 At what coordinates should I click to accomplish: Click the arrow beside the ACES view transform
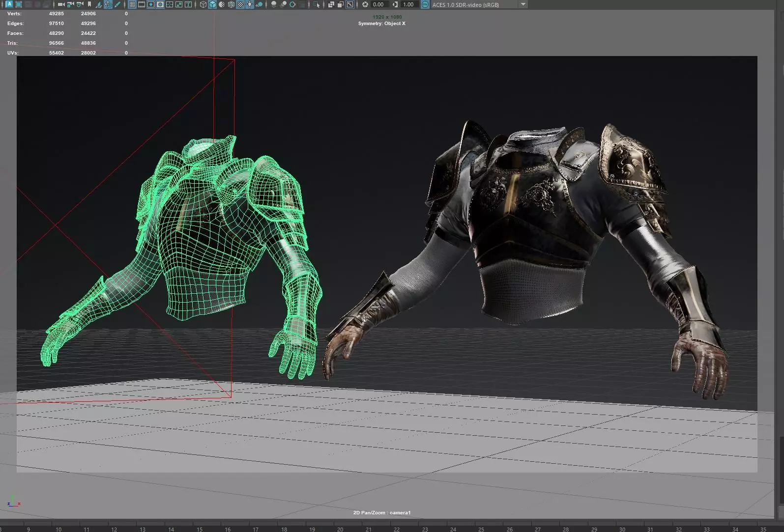click(523, 4)
